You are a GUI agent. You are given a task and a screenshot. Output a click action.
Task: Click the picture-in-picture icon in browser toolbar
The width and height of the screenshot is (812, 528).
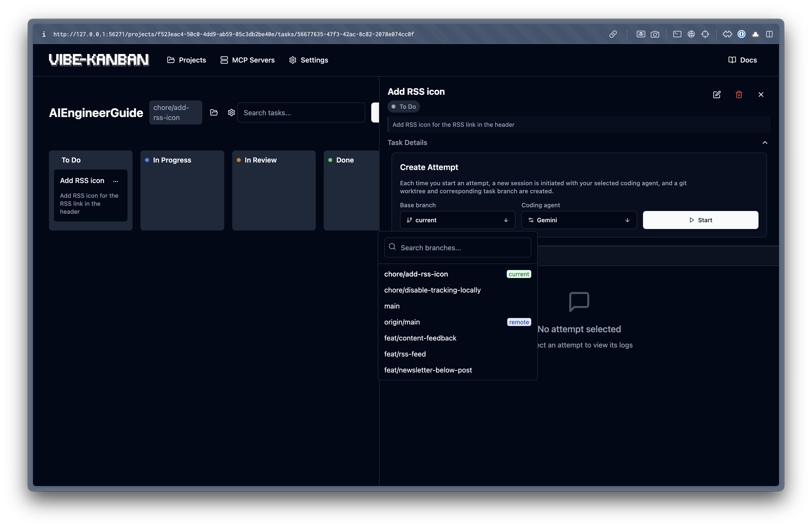click(x=641, y=34)
